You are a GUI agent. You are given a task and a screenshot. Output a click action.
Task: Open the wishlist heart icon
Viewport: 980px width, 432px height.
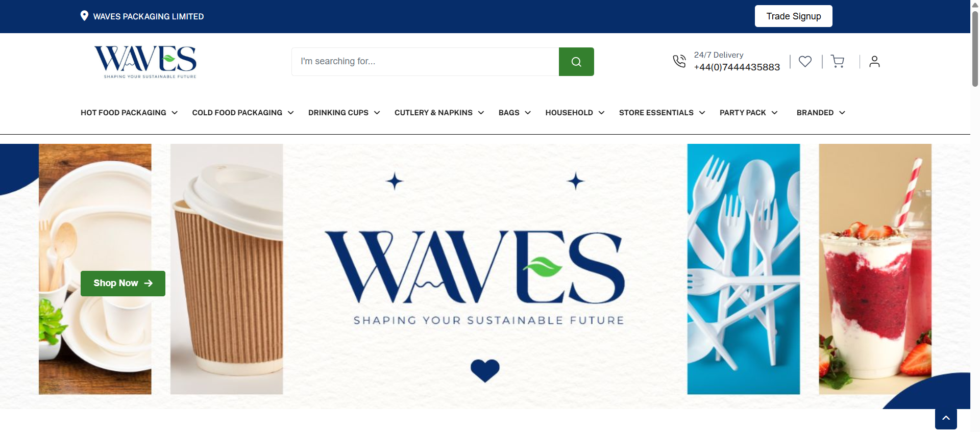pos(805,62)
